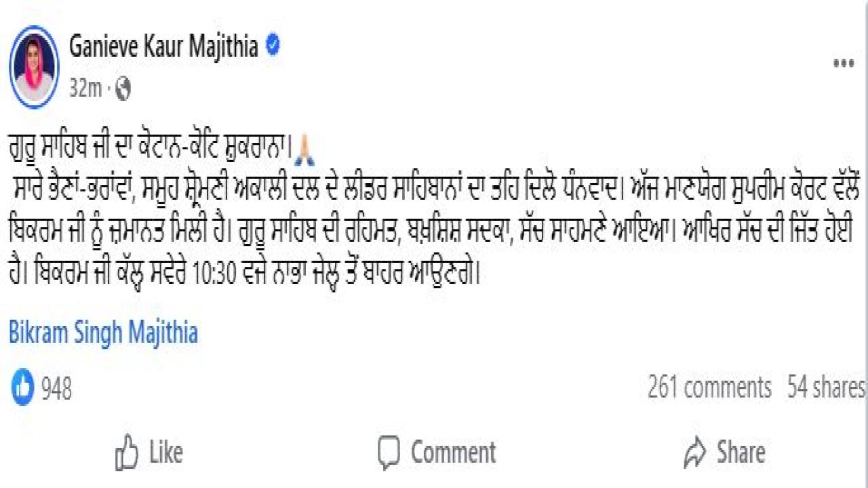Viewport: 868px width, 488px height.
Task: Click Ganieve Kaur Majithia's profile picture
Action: [x=34, y=66]
